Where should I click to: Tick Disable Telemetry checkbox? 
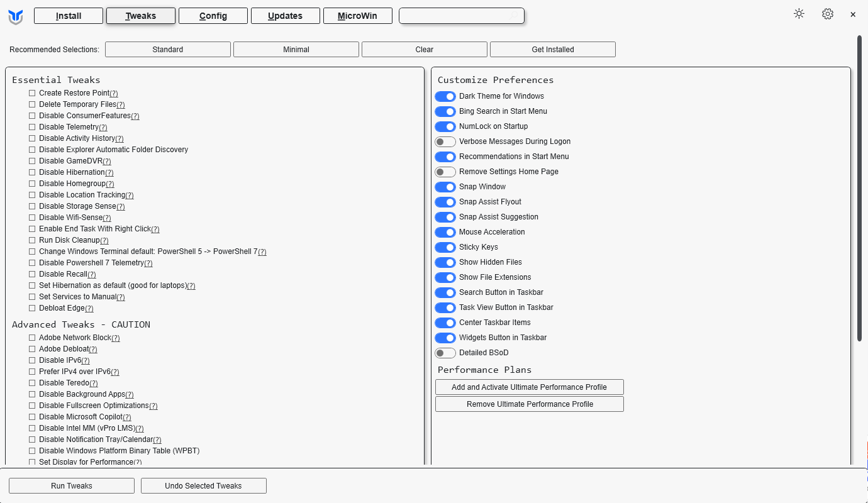(x=32, y=127)
